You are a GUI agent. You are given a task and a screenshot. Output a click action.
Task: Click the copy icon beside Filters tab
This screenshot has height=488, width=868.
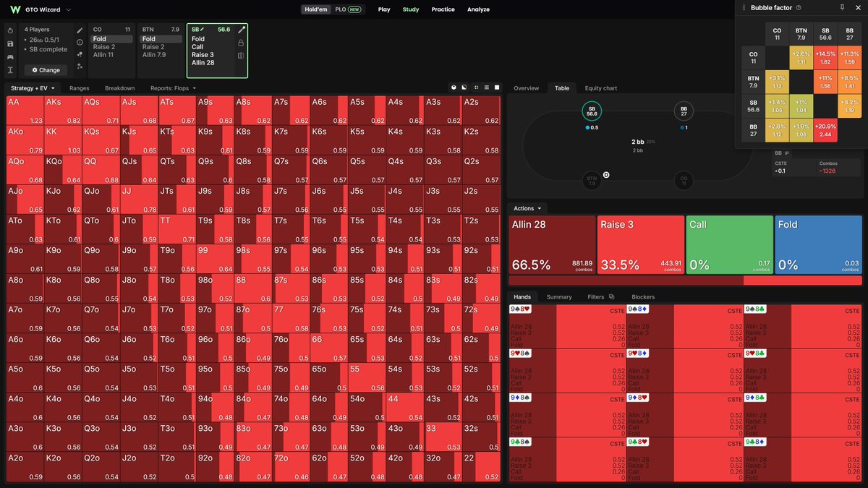[x=611, y=297]
